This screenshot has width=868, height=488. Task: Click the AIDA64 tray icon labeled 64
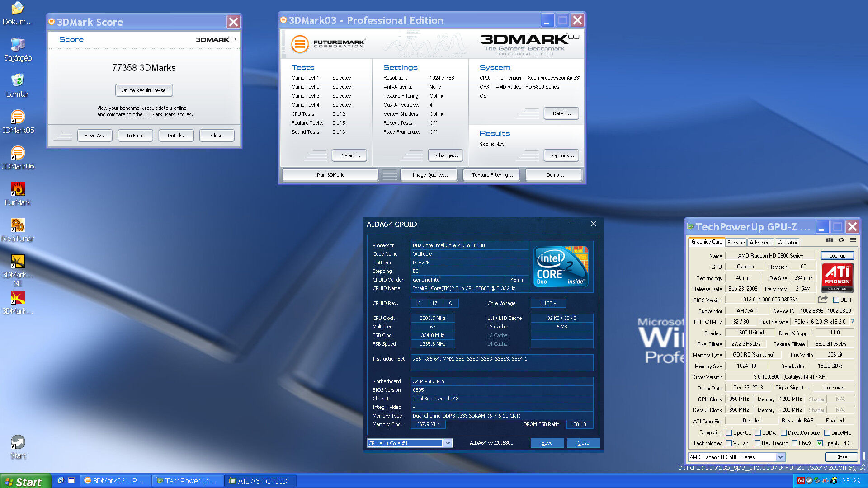(x=801, y=481)
